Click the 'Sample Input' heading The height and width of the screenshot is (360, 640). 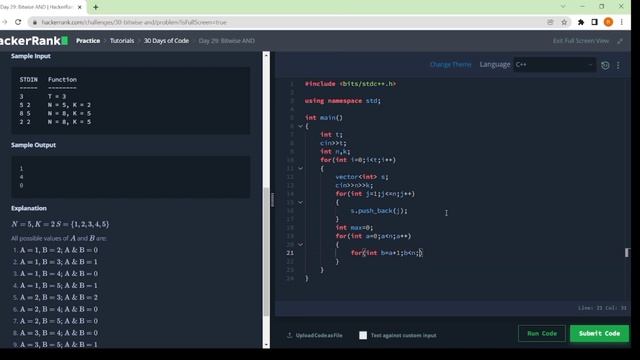(x=31, y=56)
